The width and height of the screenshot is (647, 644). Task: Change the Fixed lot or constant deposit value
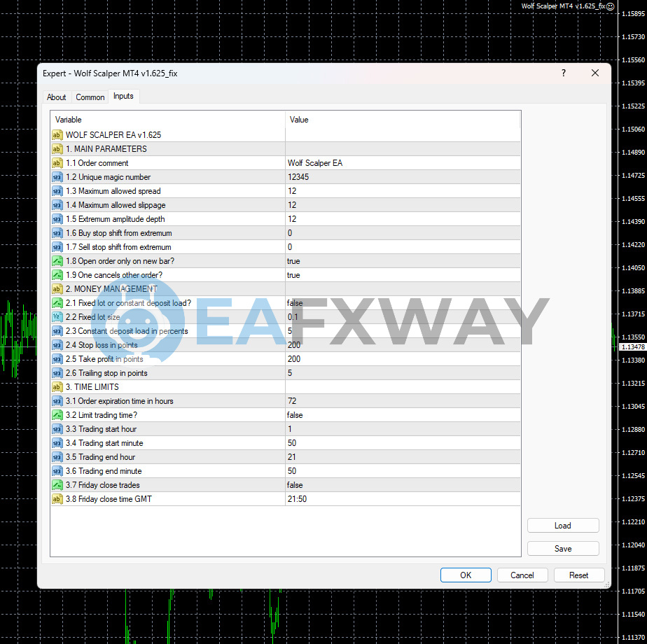(403, 303)
